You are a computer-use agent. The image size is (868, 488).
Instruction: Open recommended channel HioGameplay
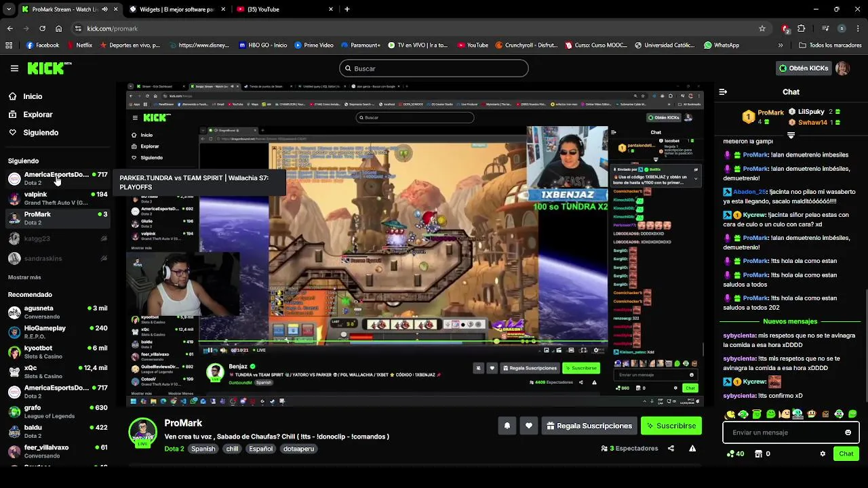click(58, 332)
